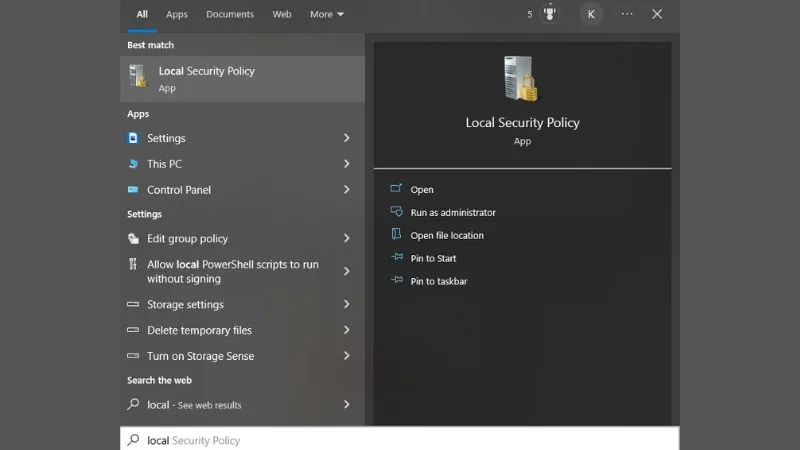Select Pin to taskbar
Viewport: 800px width, 450px height.
439,281
